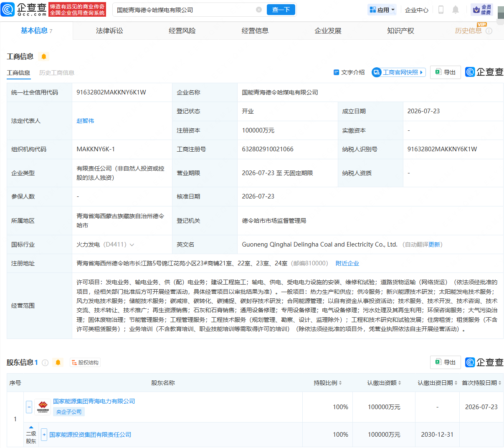Export the 股东信息 table with 导出

446,362
